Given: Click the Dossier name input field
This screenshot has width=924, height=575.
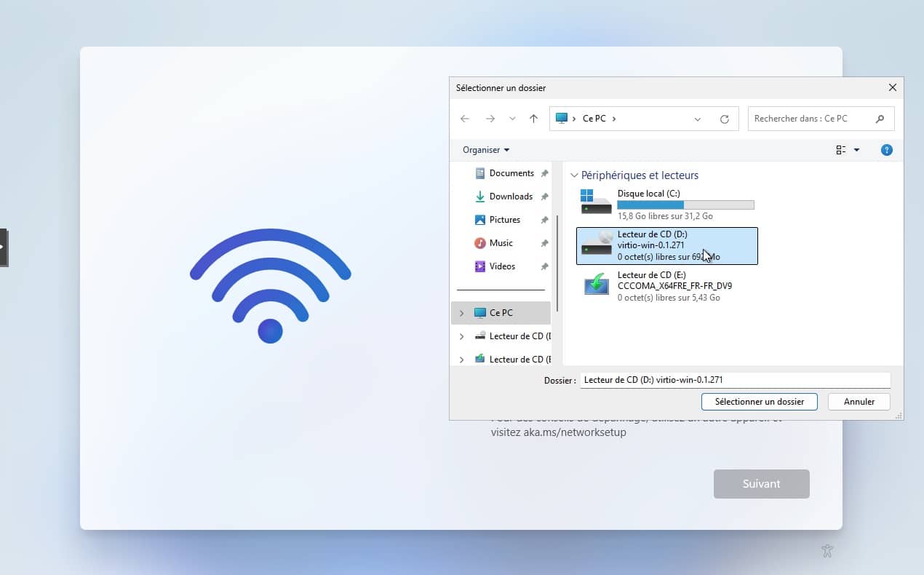Looking at the screenshot, I should [x=735, y=380].
